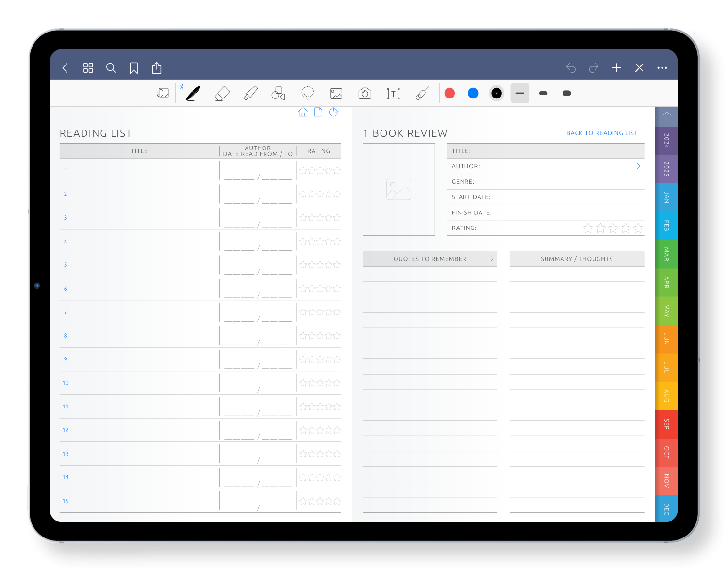
Task: Open reading list entry number 5
Action: click(x=66, y=265)
